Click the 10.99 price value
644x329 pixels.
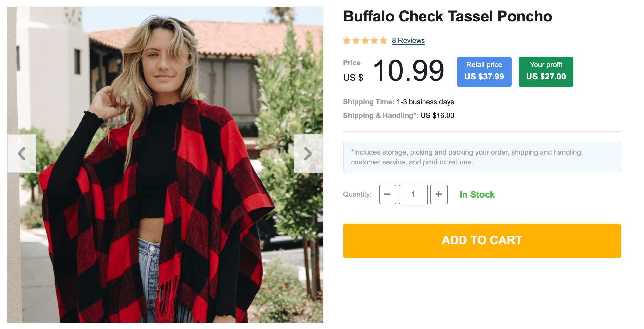409,71
